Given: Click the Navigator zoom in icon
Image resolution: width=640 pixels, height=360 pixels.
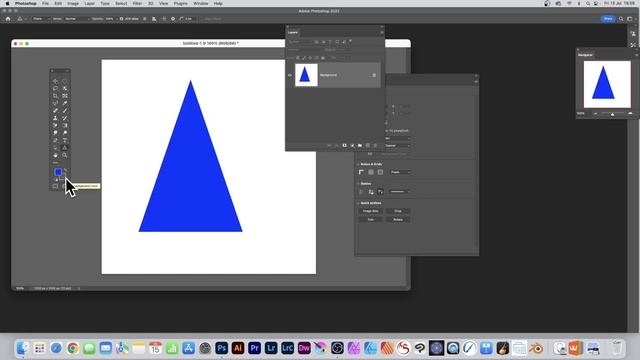Looking at the screenshot, I should click(630, 113).
